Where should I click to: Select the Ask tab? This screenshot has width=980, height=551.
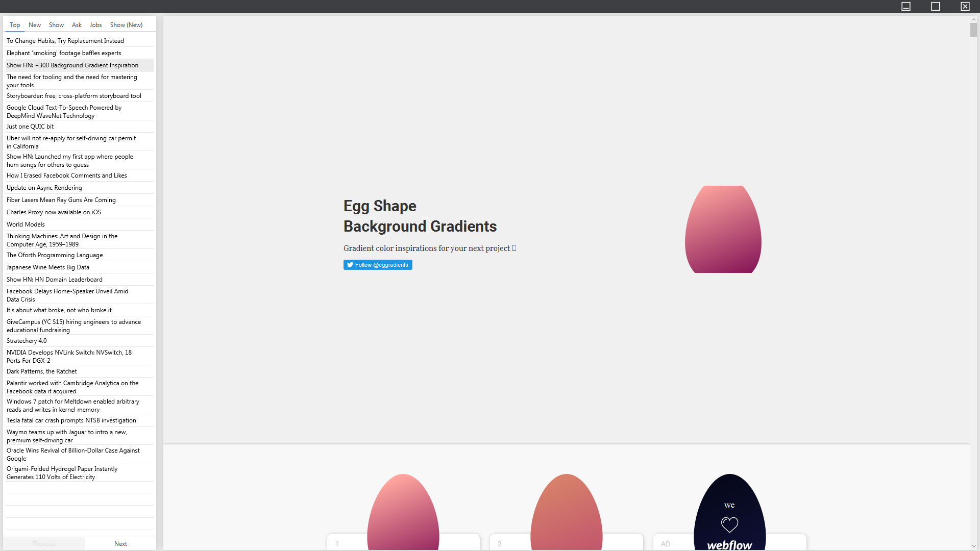tap(76, 24)
